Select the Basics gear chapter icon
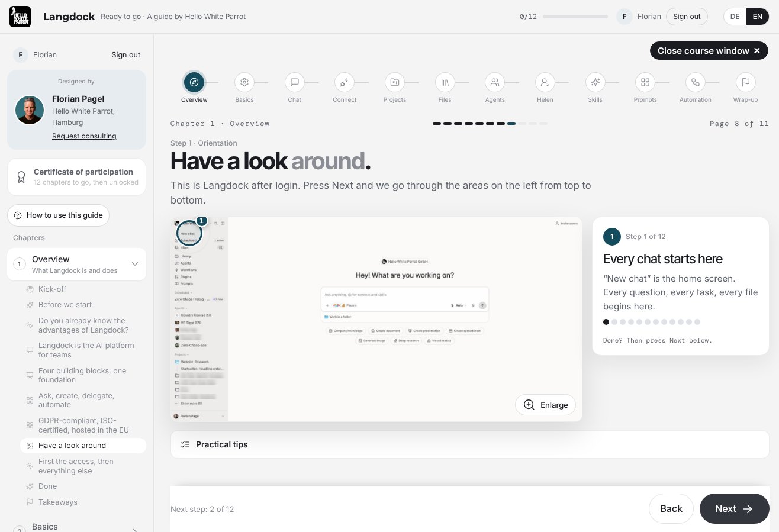The height and width of the screenshot is (532, 779). pyautogui.click(x=244, y=82)
